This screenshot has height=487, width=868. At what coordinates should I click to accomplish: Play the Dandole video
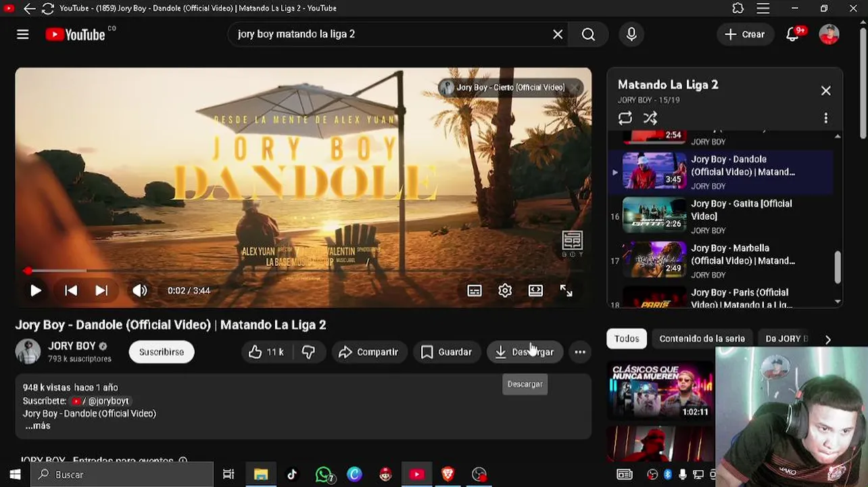click(35, 291)
